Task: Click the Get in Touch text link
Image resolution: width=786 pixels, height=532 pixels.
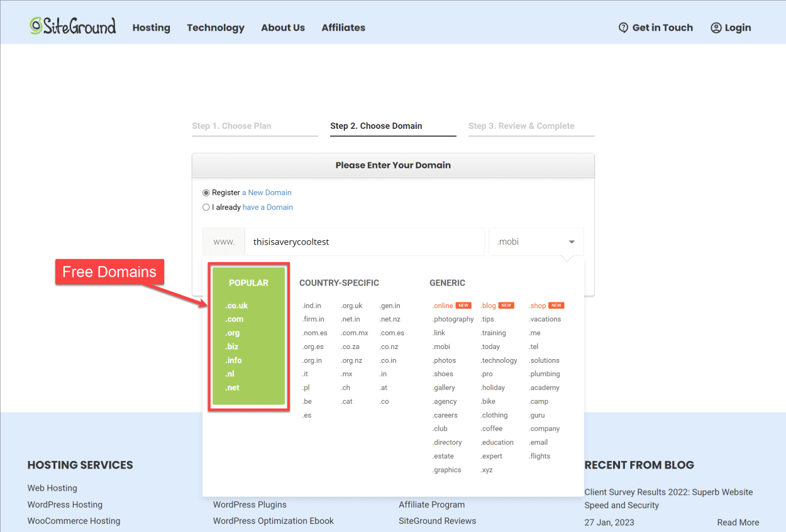Action: pyautogui.click(x=663, y=28)
